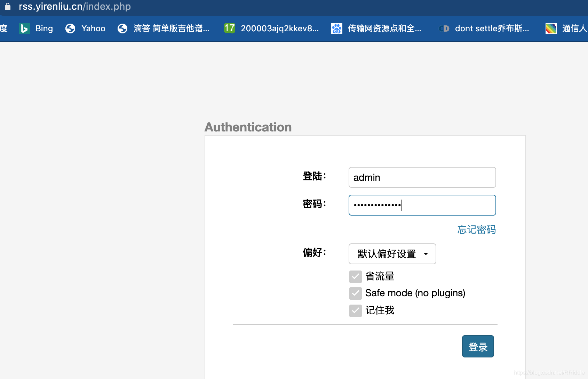Click the dropdown arrow beside 默认偏好设置

point(426,254)
